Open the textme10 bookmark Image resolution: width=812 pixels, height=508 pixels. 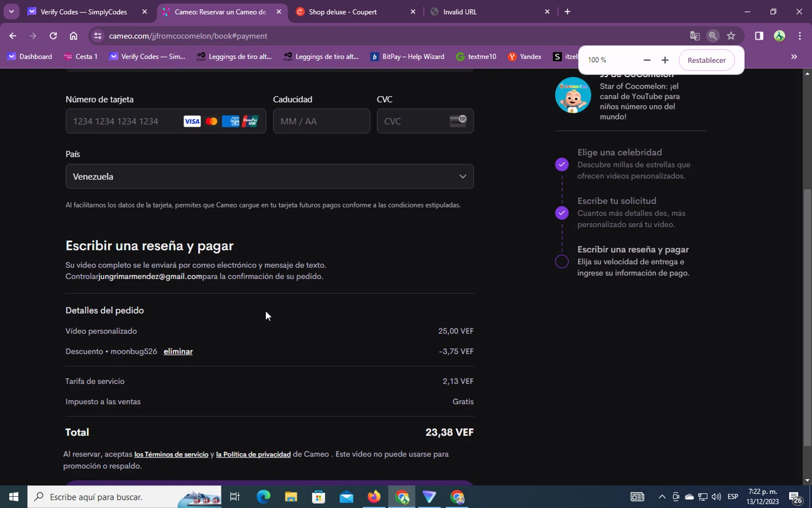coord(476,56)
